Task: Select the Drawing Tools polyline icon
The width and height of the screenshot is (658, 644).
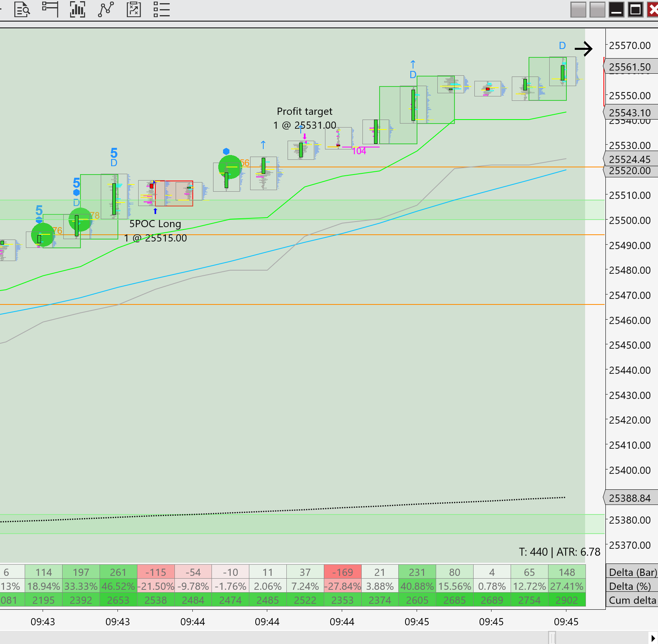Action: coord(106,9)
